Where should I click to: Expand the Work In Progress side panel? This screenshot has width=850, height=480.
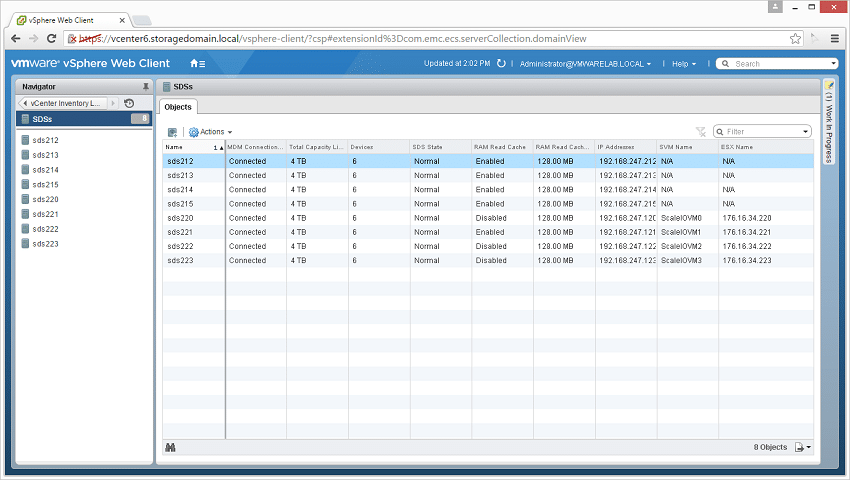pyautogui.click(x=828, y=122)
